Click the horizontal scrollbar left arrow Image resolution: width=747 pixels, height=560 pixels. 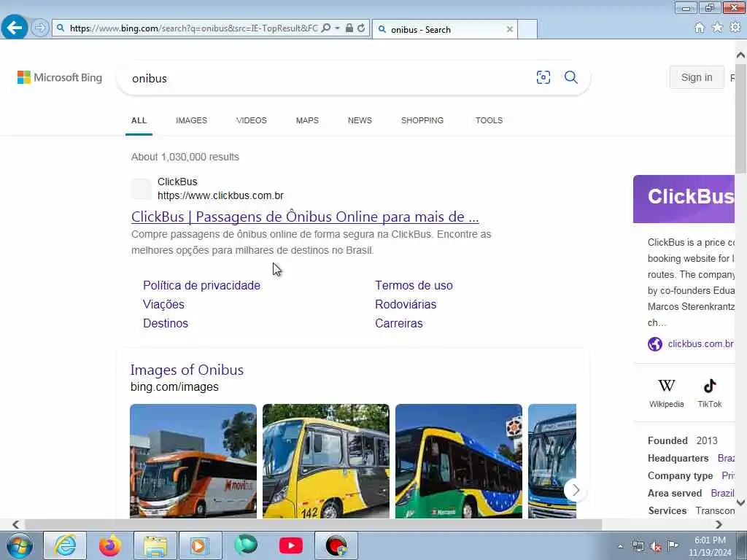click(x=16, y=524)
